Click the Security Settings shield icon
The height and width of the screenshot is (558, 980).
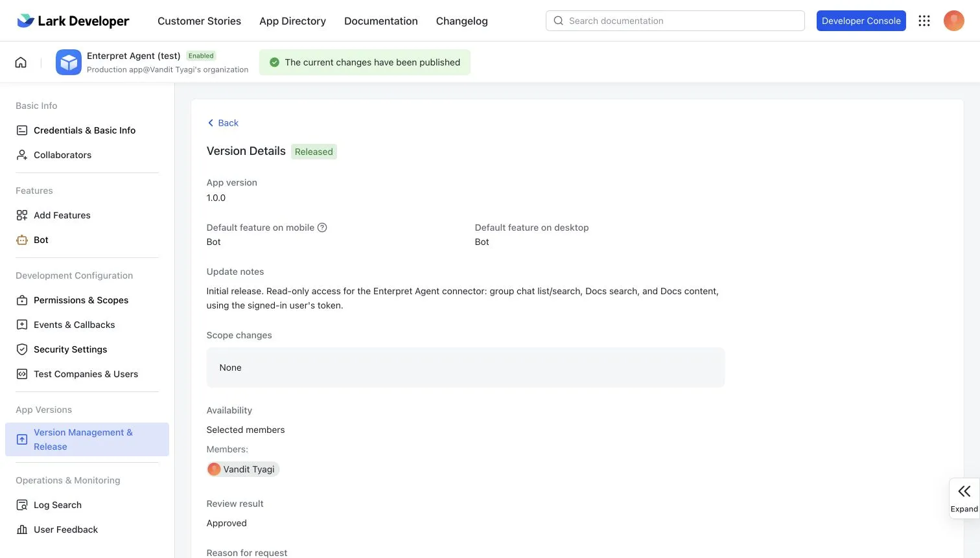(x=22, y=349)
